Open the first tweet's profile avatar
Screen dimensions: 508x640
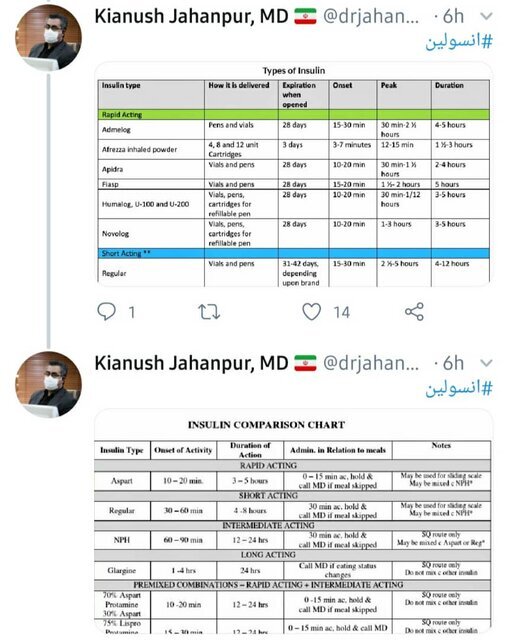point(48,38)
